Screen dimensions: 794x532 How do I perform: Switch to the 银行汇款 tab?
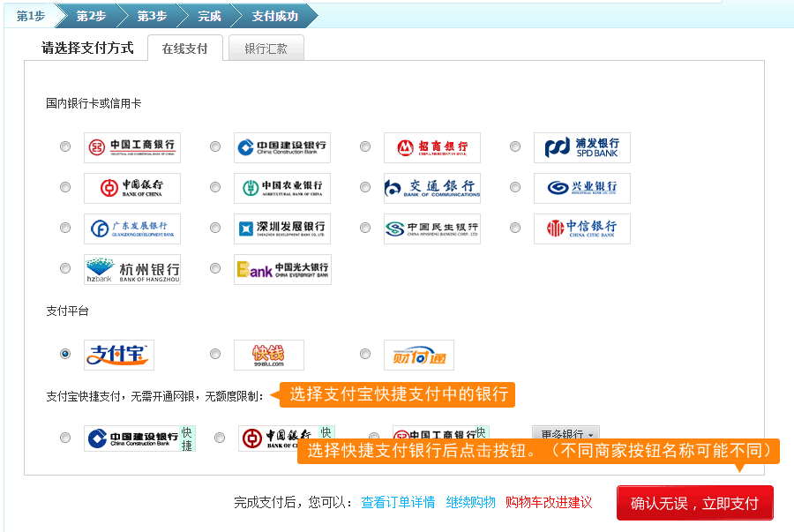point(267,49)
